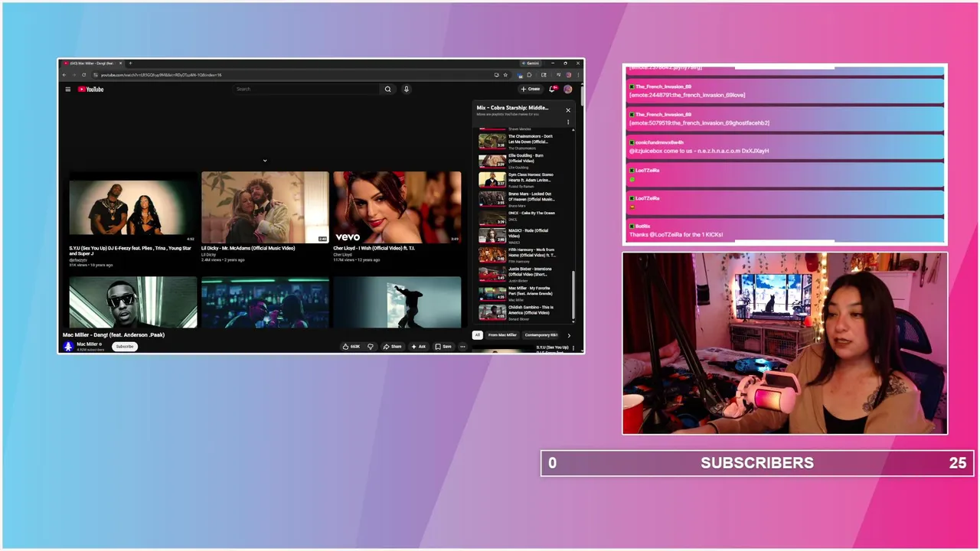Click the browser forward arrow
The image size is (980, 551).
(x=74, y=75)
